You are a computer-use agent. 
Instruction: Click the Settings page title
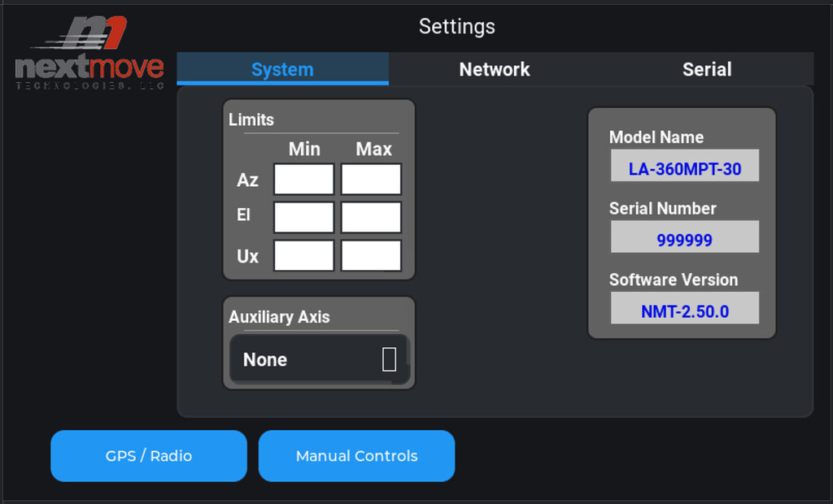pyautogui.click(x=456, y=27)
